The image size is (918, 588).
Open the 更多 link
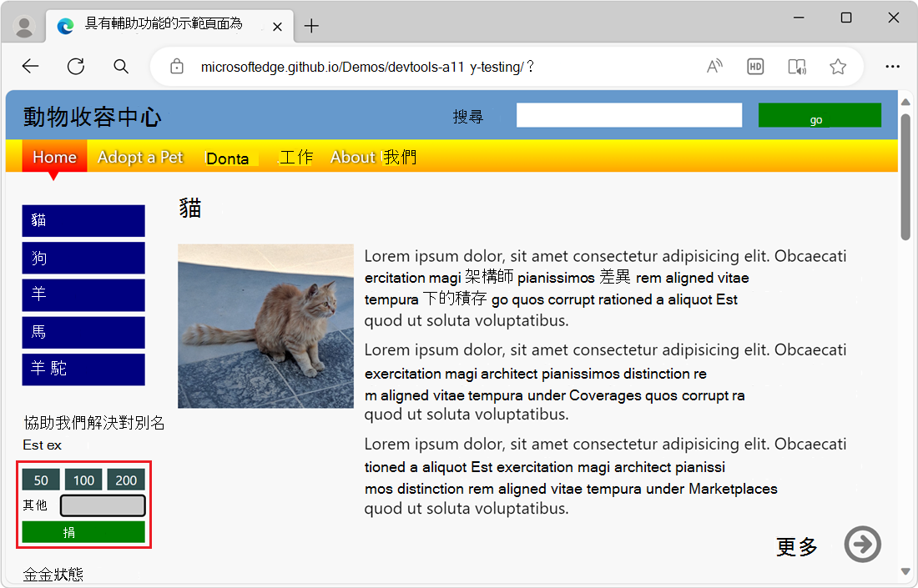tap(795, 546)
